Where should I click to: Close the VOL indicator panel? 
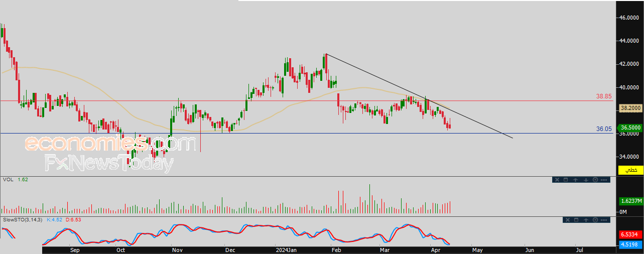click(x=557, y=180)
